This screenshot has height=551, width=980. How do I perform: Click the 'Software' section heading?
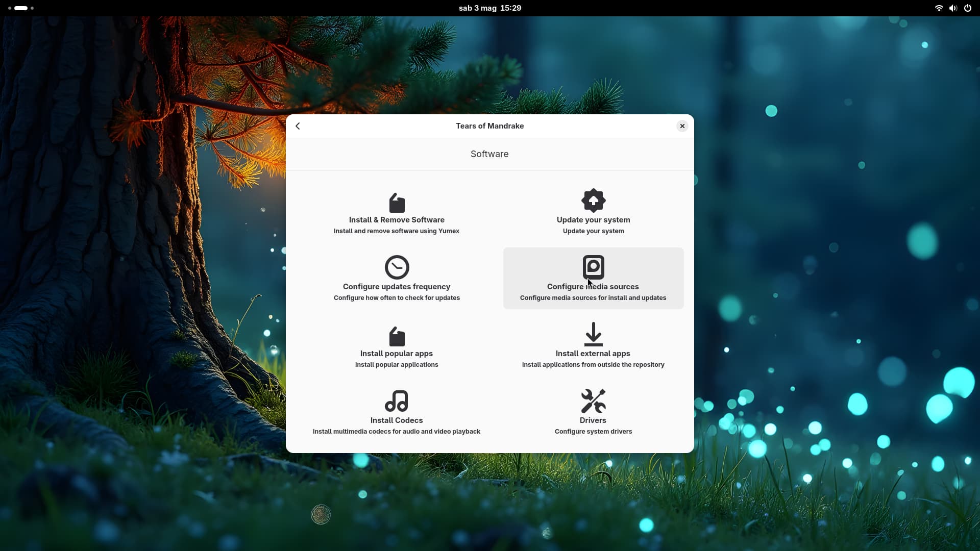click(489, 154)
